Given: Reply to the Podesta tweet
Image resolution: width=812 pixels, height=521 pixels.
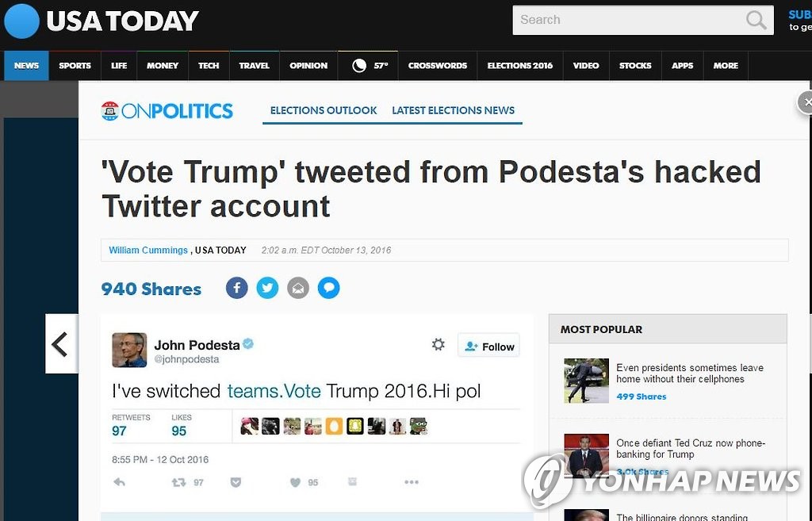Looking at the screenshot, I should [120, 482].
